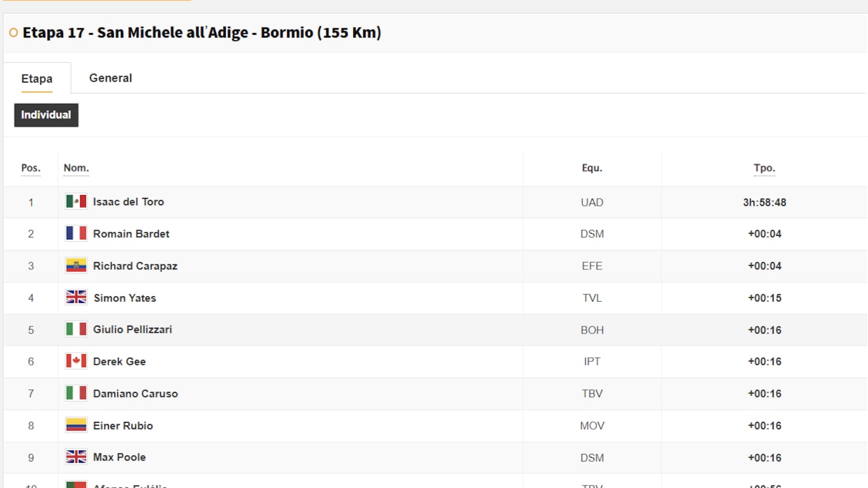This screenshot has width=868, height=488.
Task: Click the Italian flag beside Giulio Pellizzari
Action: pyautogui.click(x=76, y=329)
